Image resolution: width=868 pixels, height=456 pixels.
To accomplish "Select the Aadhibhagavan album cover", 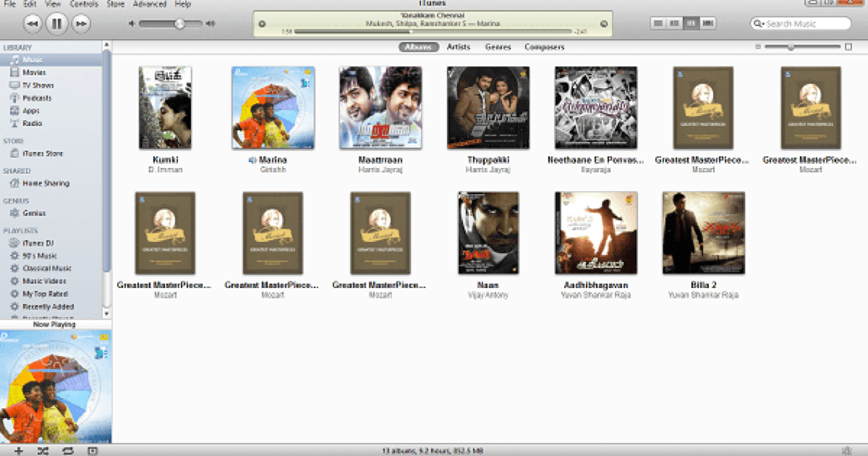I will (x=596, y=233).
